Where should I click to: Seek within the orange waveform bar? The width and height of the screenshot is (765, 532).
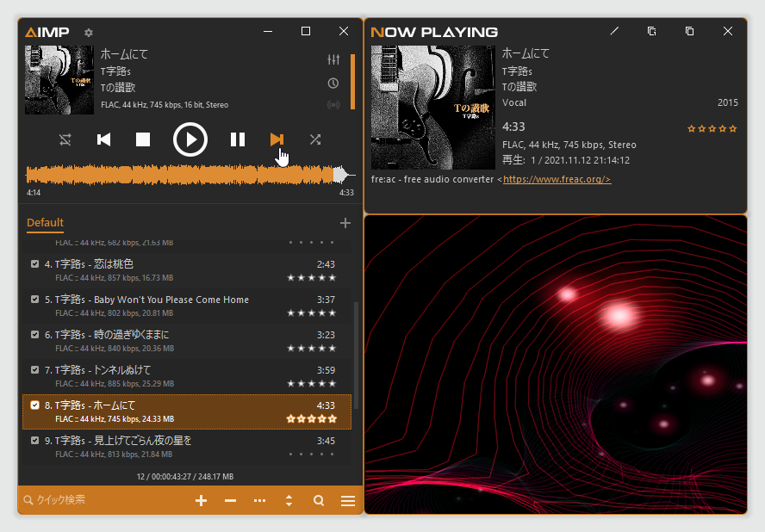tap(190, 175)
